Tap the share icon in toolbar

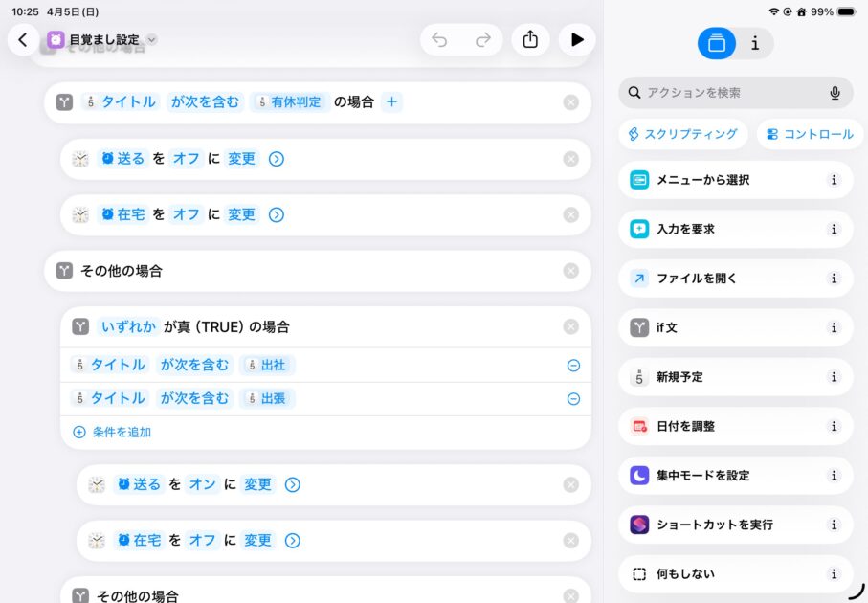530,39
